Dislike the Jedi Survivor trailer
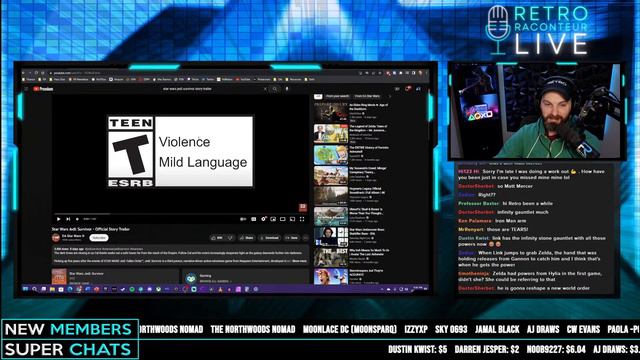The height and width of the screenshot is (360, 640). point(230,238)
